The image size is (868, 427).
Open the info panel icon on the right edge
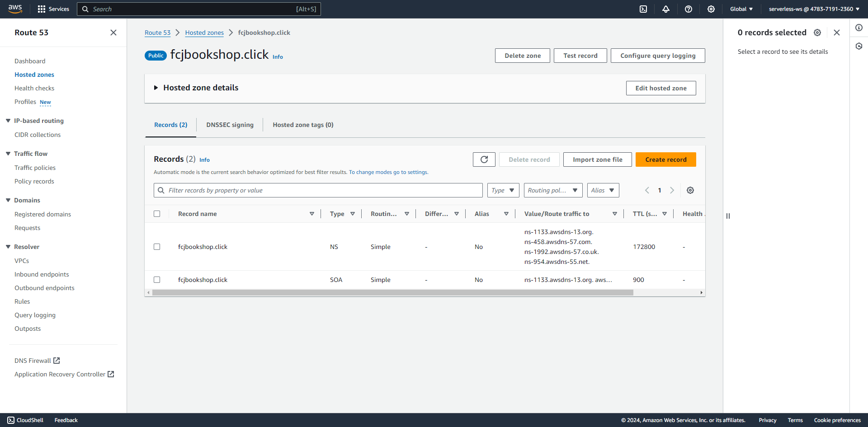pos(859,28)
